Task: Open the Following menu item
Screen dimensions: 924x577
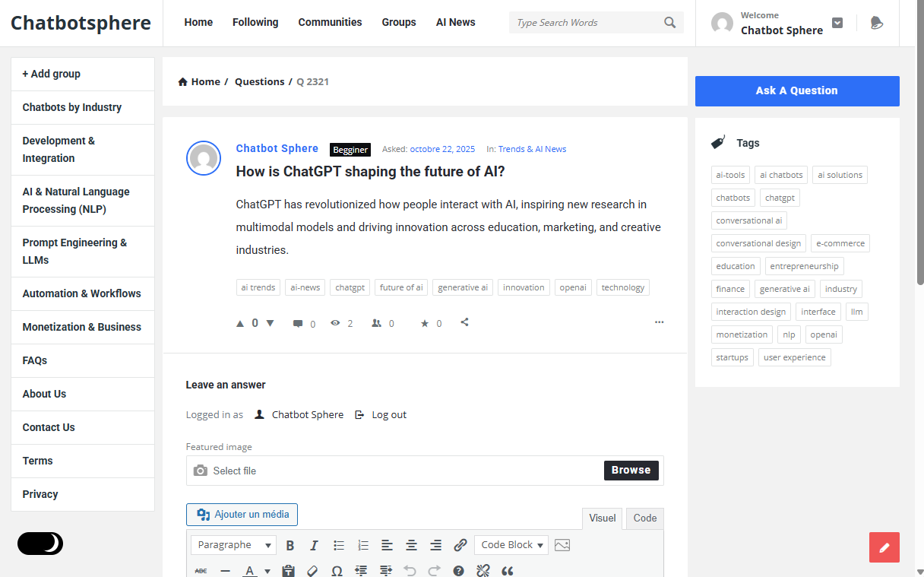Action: tap(255, 22)
